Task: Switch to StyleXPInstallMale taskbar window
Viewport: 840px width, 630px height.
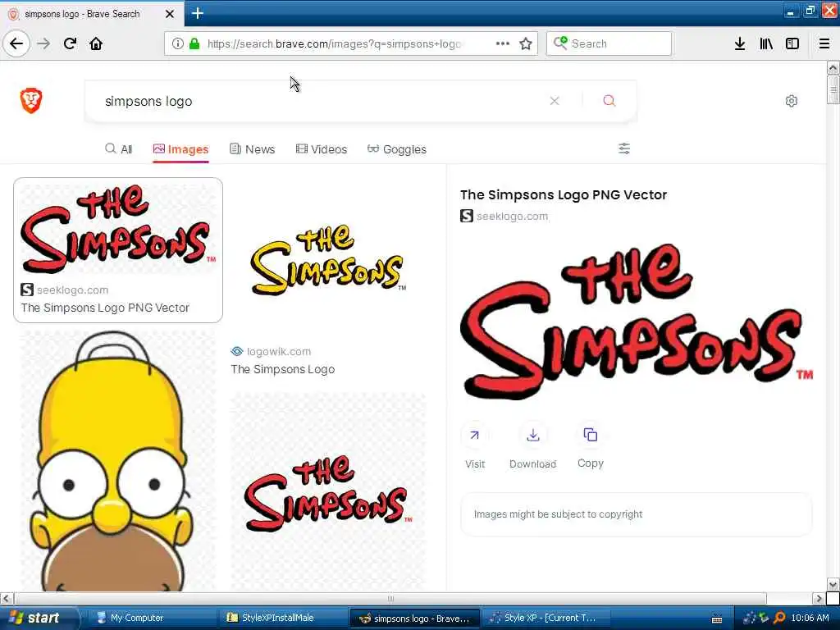Action: coord(283,618)
